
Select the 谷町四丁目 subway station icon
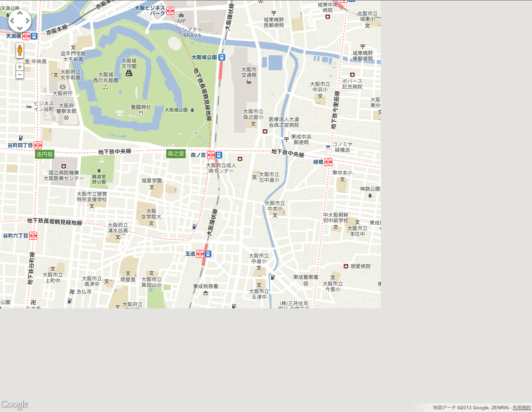point(38,145)
